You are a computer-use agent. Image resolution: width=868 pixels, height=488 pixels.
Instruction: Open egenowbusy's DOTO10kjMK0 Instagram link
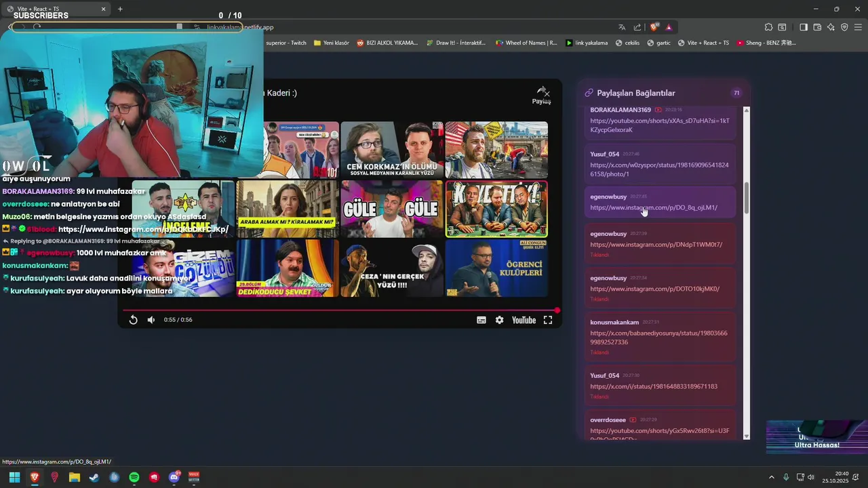coord(654,289)
